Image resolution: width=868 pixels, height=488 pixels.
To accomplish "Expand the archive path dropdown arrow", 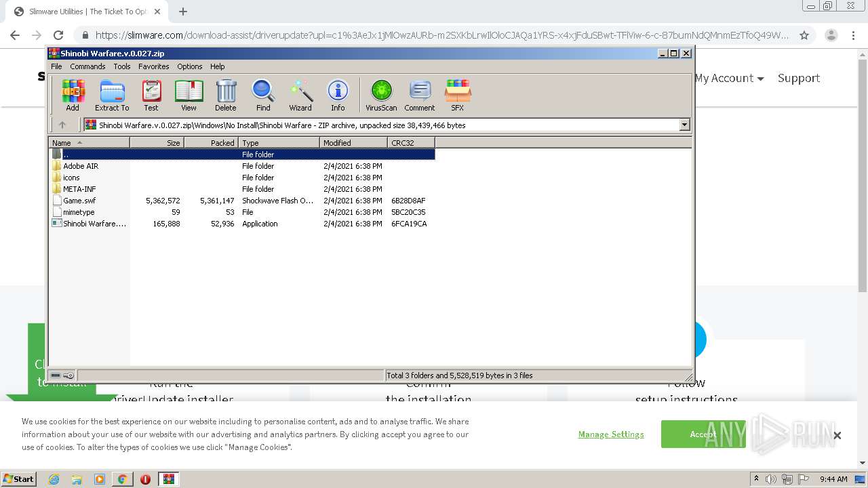I will tap(684, 125).
